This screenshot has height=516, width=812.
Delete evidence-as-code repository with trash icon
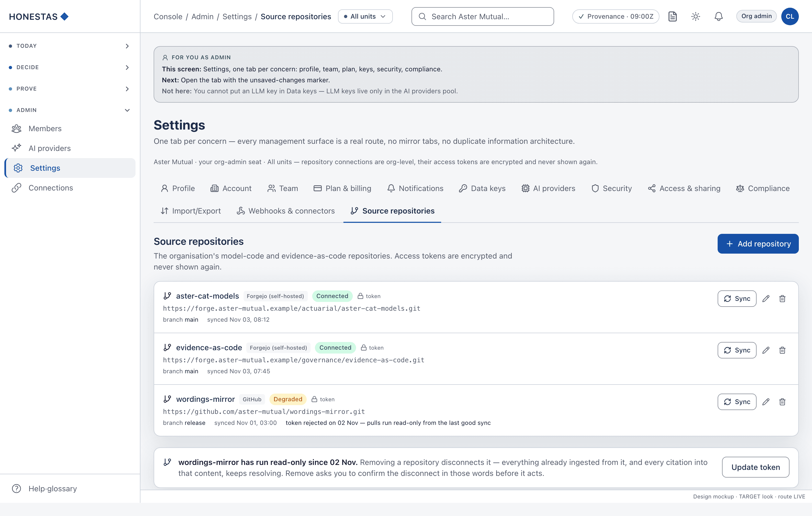tap(782, 350)
